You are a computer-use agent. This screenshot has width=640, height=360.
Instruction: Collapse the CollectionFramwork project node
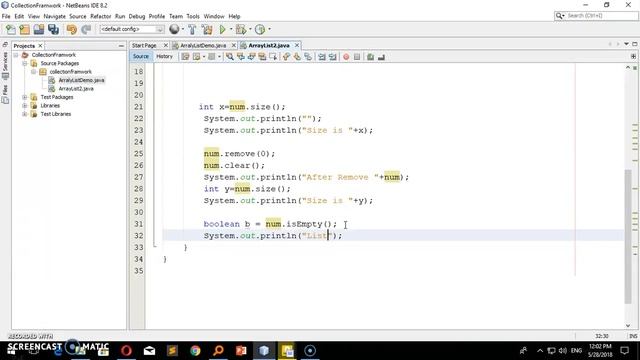click(16, 55)
